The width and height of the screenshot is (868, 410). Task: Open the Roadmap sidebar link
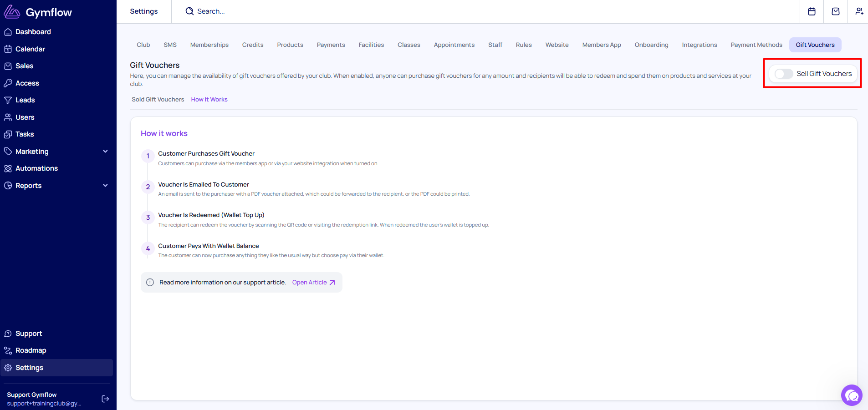coord(31,350)
